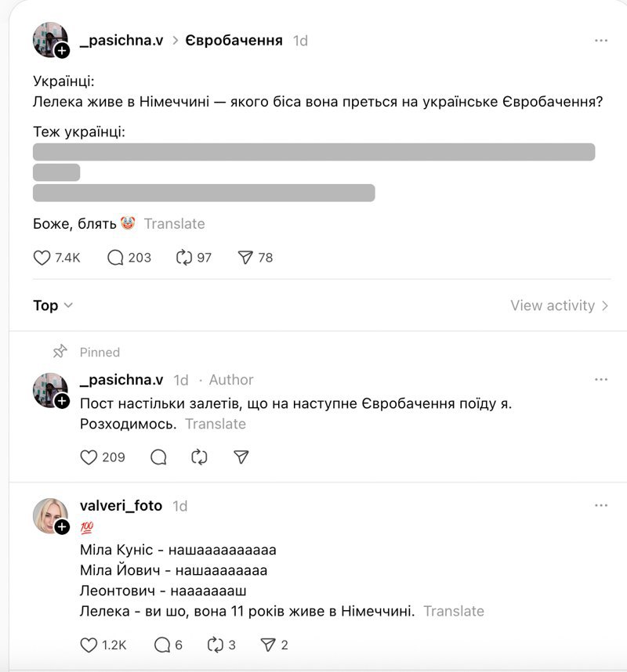This screenshot has width=627, height=672.
Task: Open replies on the main post (203)
Action: pos(116,258)
